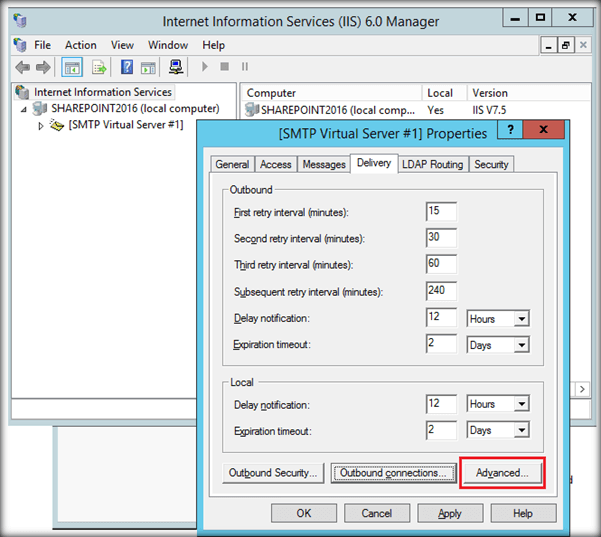Switch to the General tab
The image size is (601, 537).
(x=232, y=164)
